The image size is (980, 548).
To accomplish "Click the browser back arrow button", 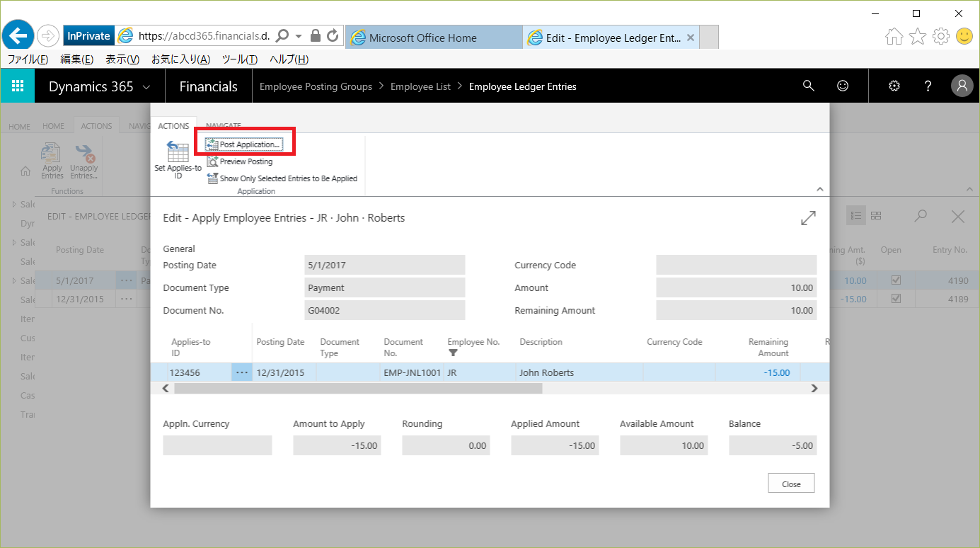I will click(19, 35).
